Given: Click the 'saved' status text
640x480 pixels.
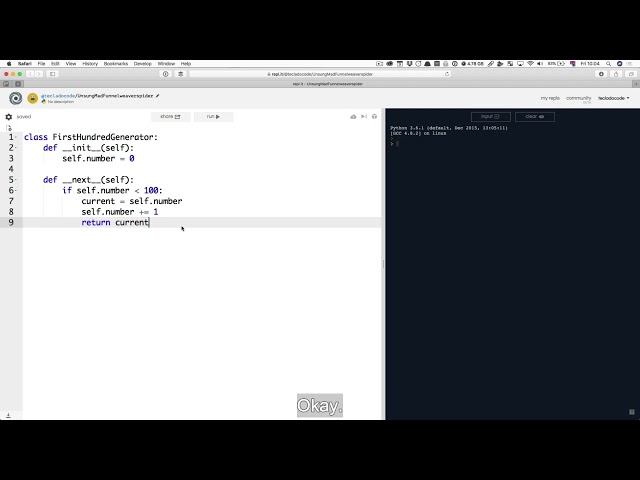Looking at the screenshot, I should click(24, 117).
